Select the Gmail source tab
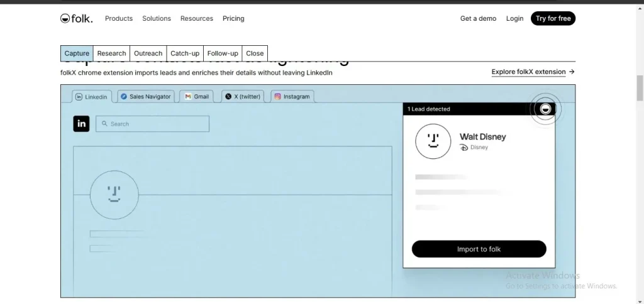The height and width of the screenshot is (304, 644). click(x=197, y=96)
